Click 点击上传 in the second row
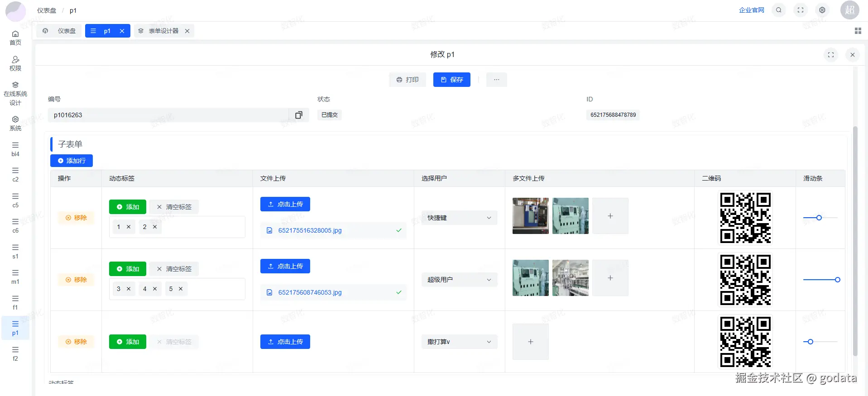Image resolution: width=868 pixels, height=396 pixels. click(285, 266)
